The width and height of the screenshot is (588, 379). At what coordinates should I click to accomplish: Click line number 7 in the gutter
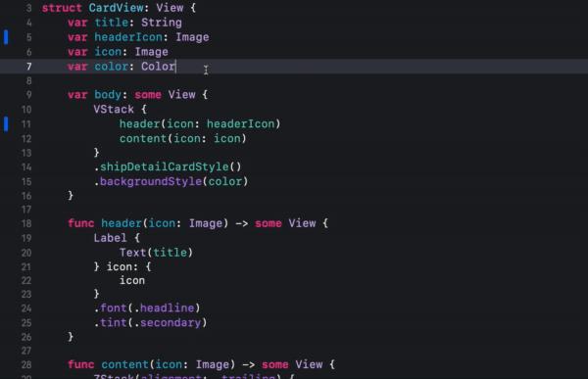(x=28, y=67)
